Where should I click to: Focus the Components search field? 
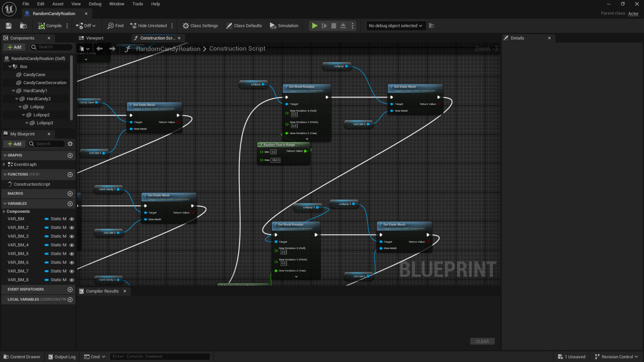coord(51,47)
